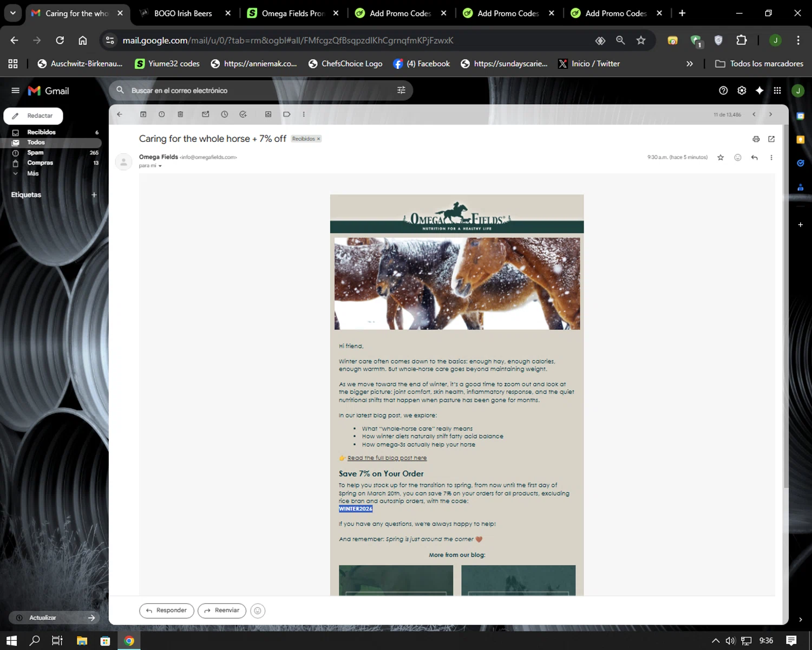Viewport: 812px width, 650px height.
Task: Click Actualizar in the sidebar bottom
Action: pos(54,618)
